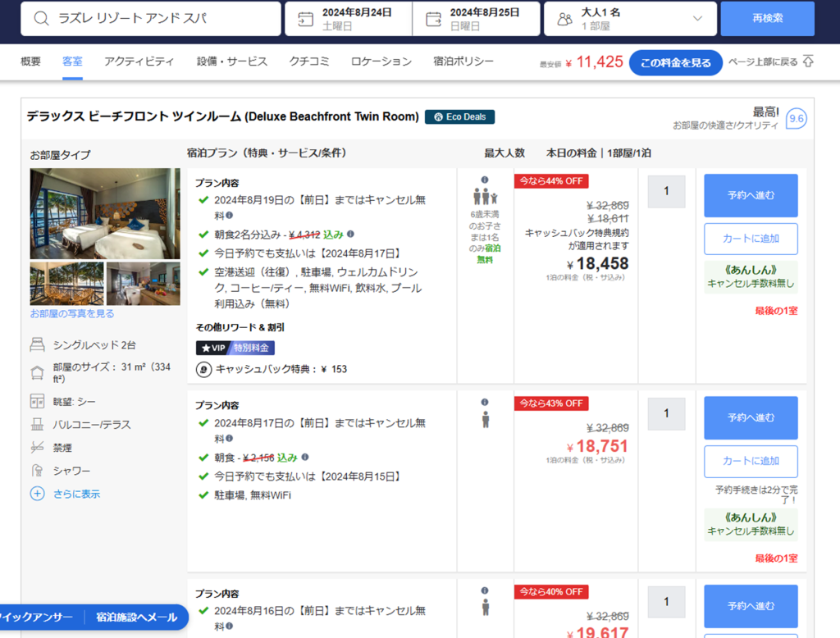Click the main room photo thumbnail
The width and height of the screenshot is (840, 638).
(105, 213)
